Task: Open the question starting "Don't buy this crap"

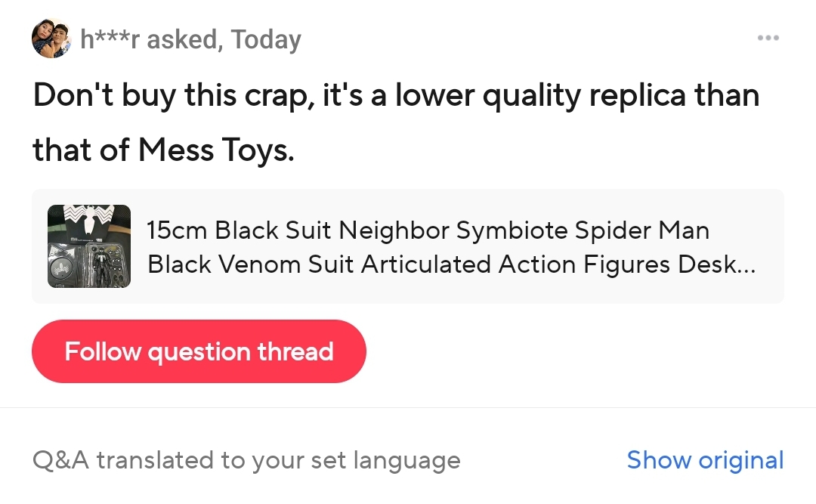Action: point(395,96)
